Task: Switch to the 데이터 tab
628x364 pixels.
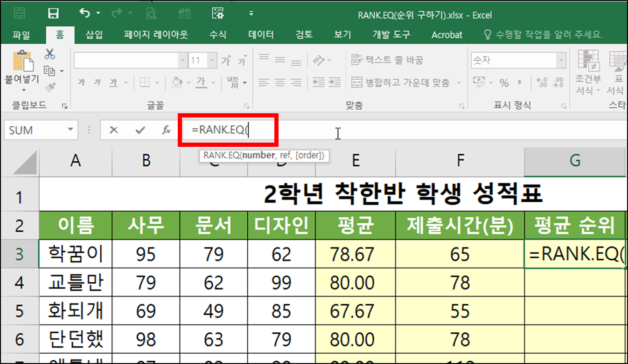Action: pyautogui.click(x=261, y=34)
